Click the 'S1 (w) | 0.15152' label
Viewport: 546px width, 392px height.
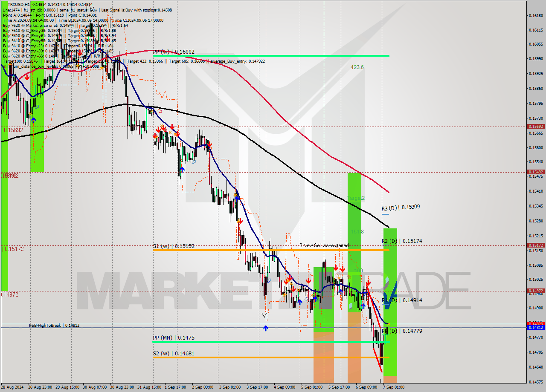[x=174, y=246]
